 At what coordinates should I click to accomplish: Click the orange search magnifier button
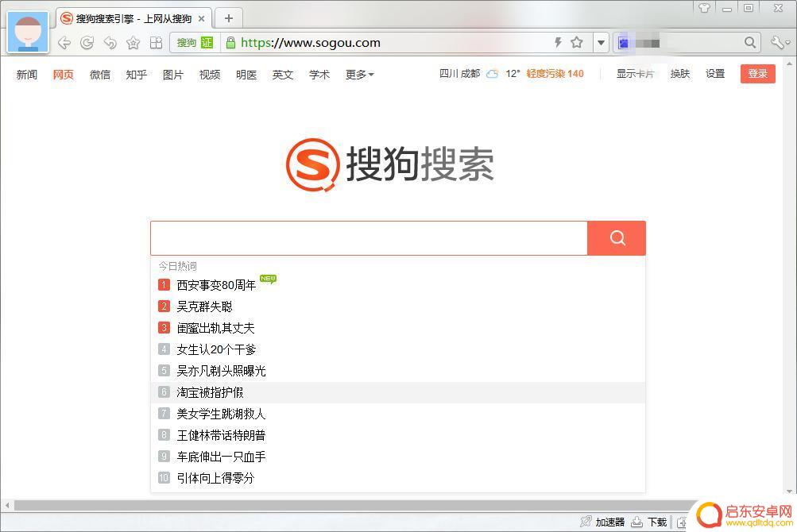click(x=617, y=238)
